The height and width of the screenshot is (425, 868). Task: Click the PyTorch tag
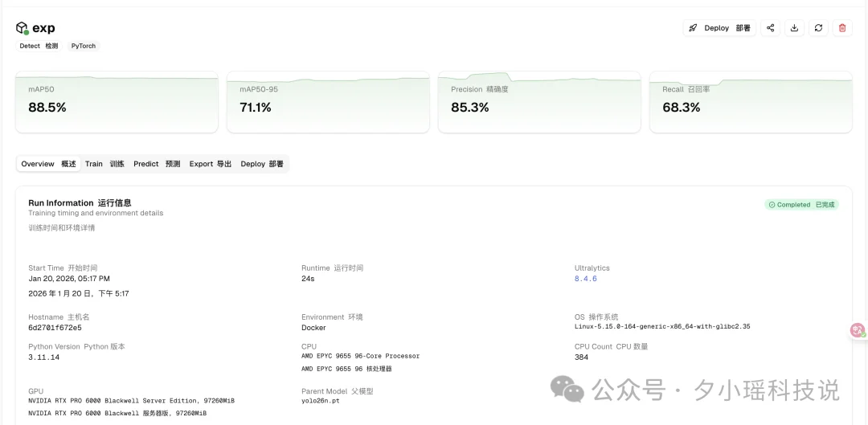(83, 46)
